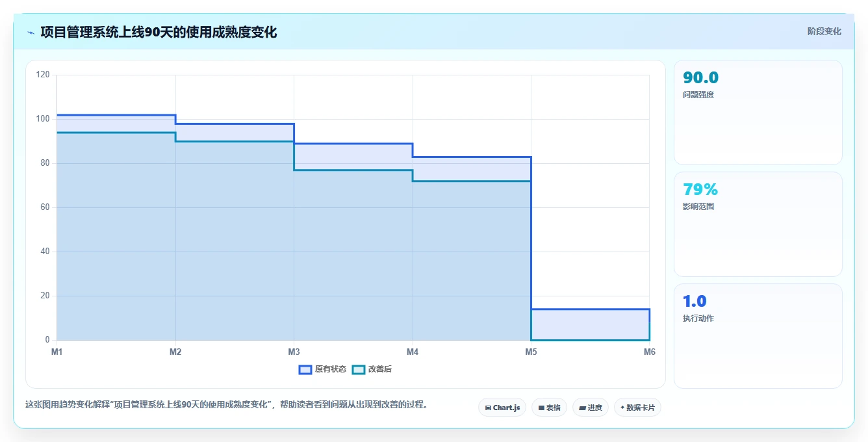Click the 90.0 value
The height and width of the screenshot is (442, 868).
[x=700, y=78]
